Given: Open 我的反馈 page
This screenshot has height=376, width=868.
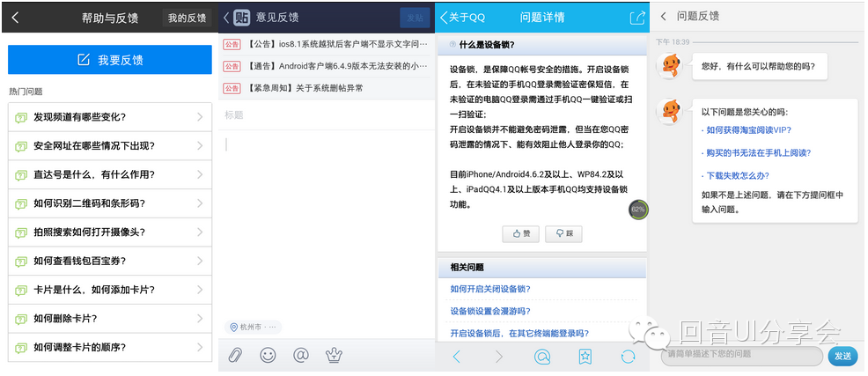Looking at the screenshot, I should pos(188,18).
